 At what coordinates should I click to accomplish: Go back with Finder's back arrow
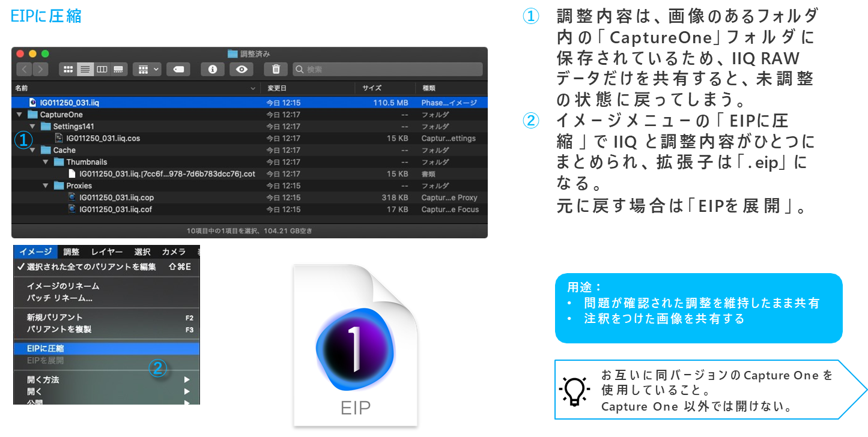point(25,69)
